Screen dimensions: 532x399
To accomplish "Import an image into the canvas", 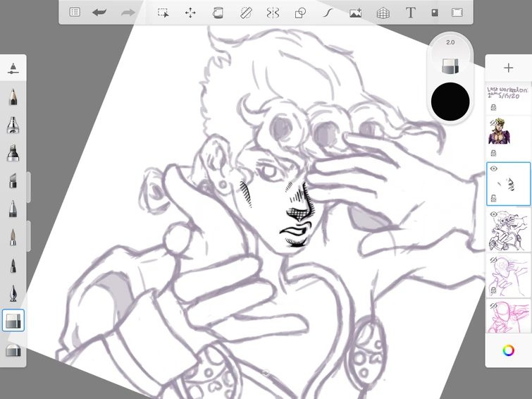I will 355,13.
